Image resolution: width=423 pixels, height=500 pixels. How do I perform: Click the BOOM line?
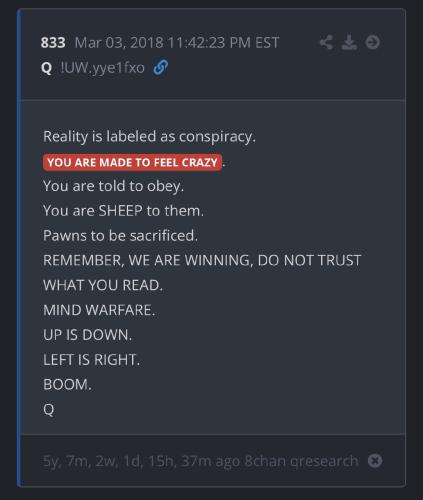67,384
